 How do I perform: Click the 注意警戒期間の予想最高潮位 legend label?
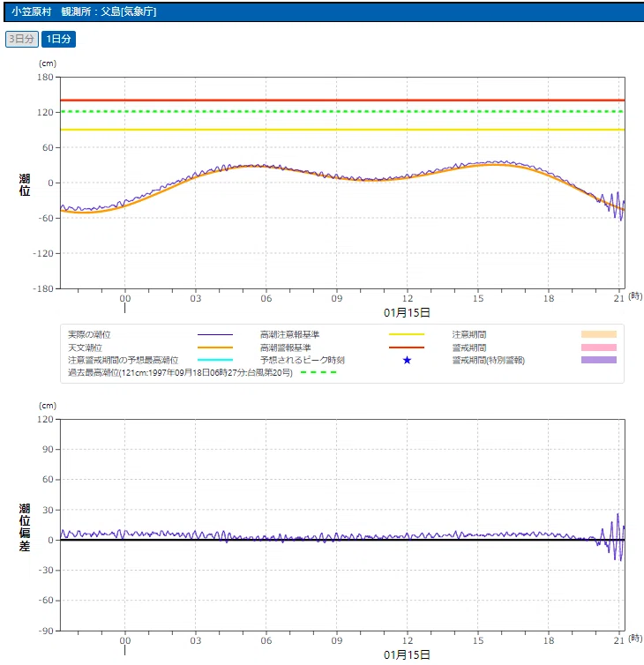click(123, 360)
